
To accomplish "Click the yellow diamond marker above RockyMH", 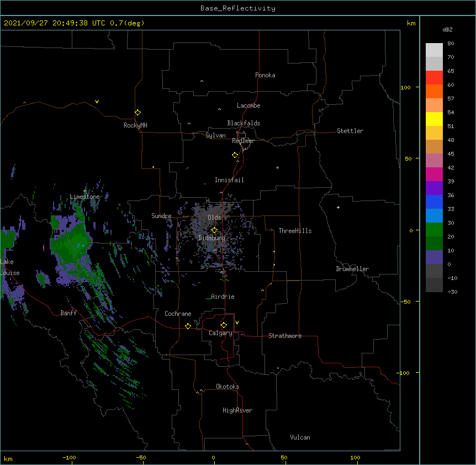I will 137,113.
